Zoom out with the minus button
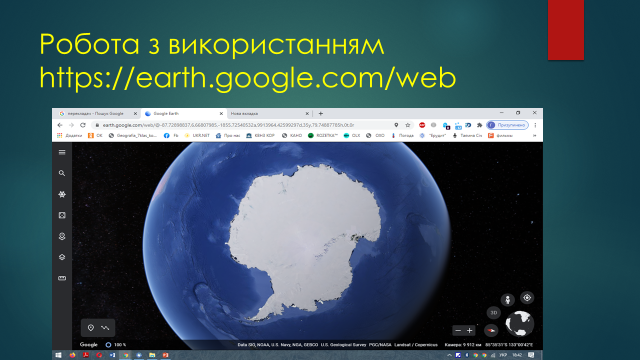 coord(458,330)
